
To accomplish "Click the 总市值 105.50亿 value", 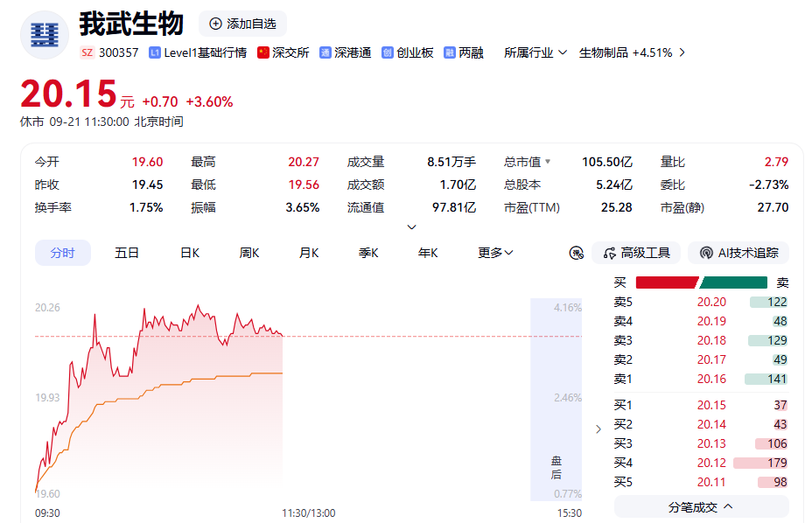I will pyautogui.click(x=607, y=162).
